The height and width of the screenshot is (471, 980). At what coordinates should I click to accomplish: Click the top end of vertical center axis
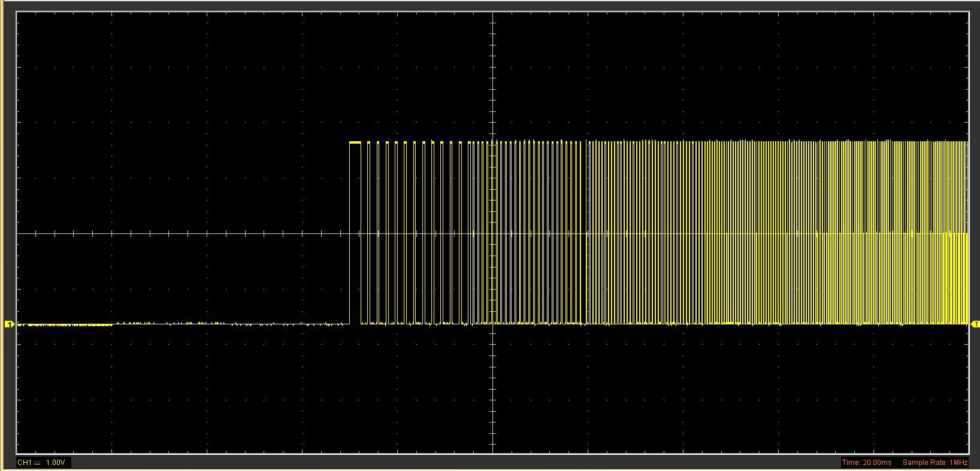[492, 14]
